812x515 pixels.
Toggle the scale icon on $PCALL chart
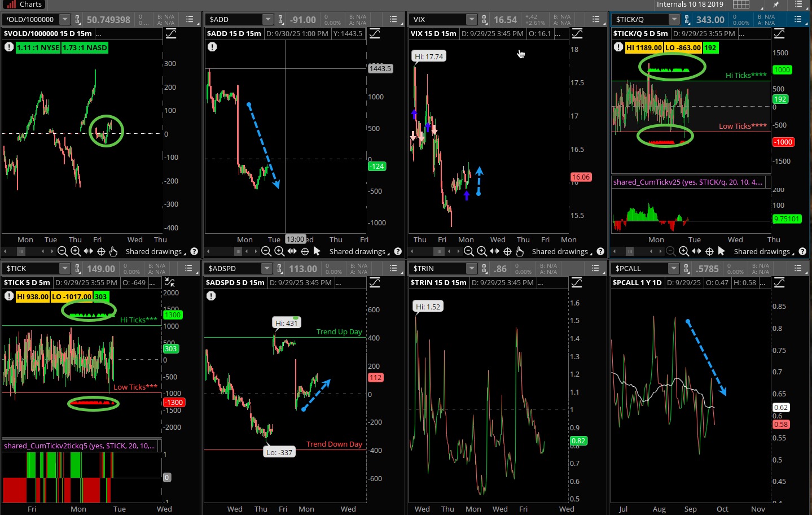(x=779, y=282)
